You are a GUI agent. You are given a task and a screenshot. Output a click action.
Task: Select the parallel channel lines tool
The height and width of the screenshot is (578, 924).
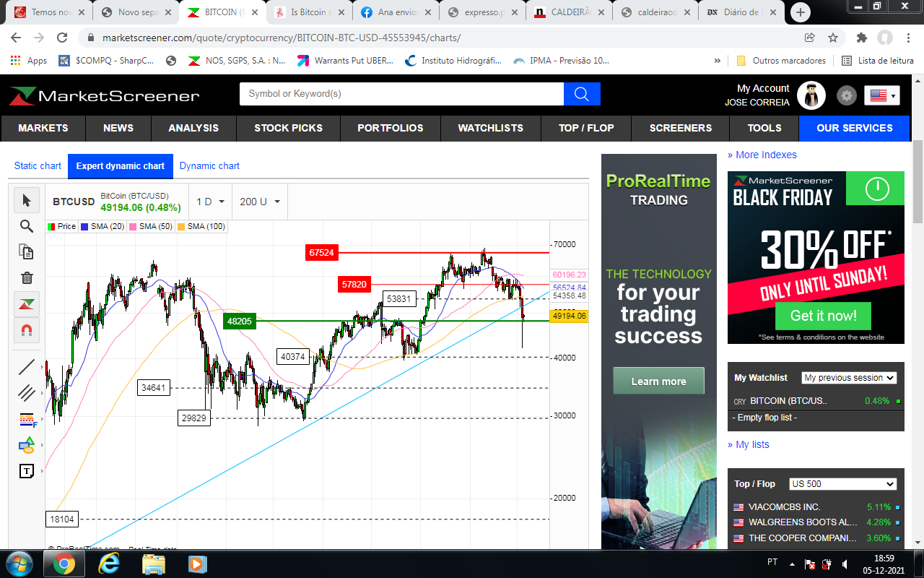[27, 393]
